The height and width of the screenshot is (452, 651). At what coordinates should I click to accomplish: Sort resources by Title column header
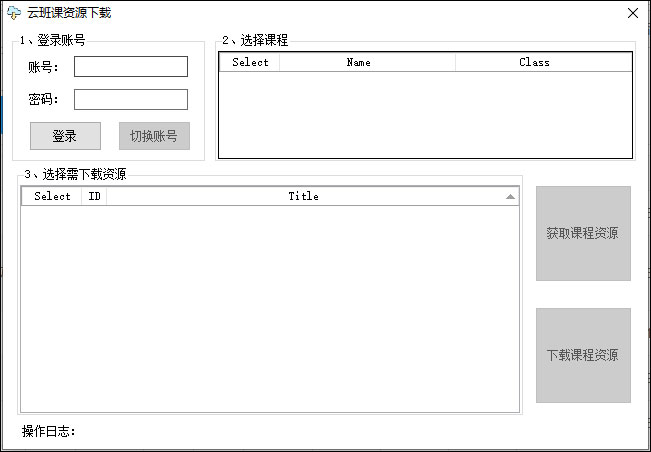[312, 196]
